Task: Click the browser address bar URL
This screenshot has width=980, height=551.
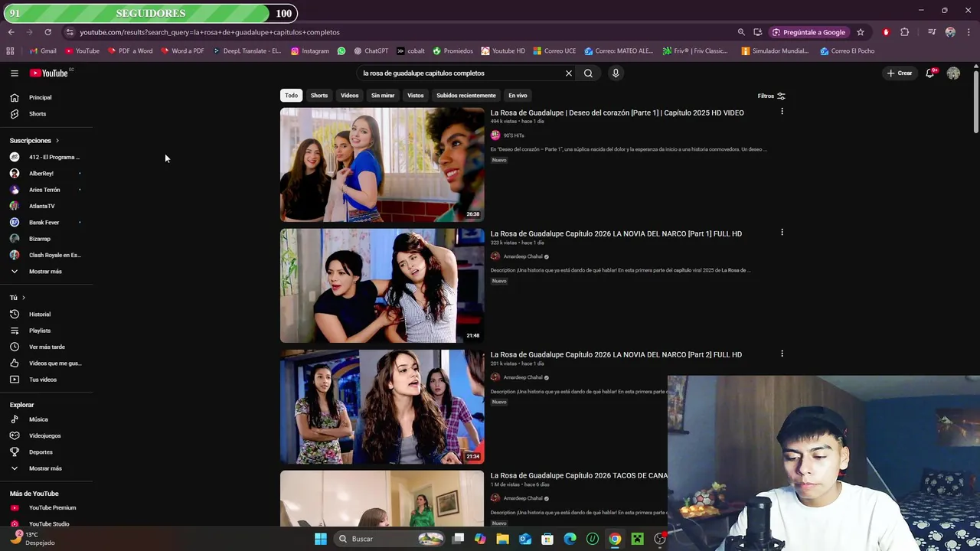Action: pyautogui.click(x=210, y=32)
